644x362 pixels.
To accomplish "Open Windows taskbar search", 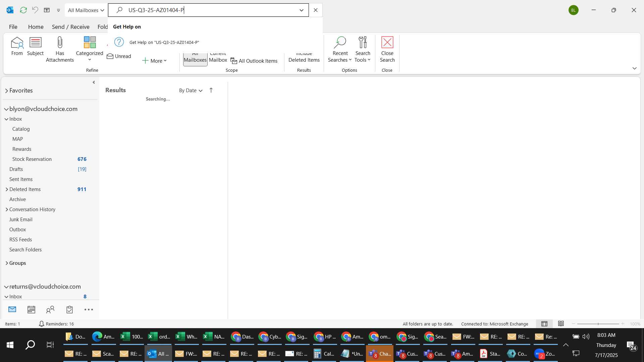I will tap(30, 345).
